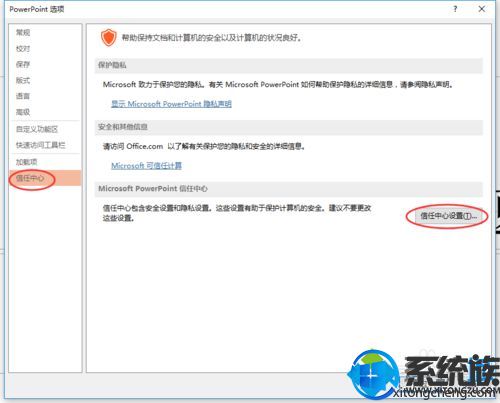Click the Microsoft PowerPoint 信任中心 section header

click(289, 189)
